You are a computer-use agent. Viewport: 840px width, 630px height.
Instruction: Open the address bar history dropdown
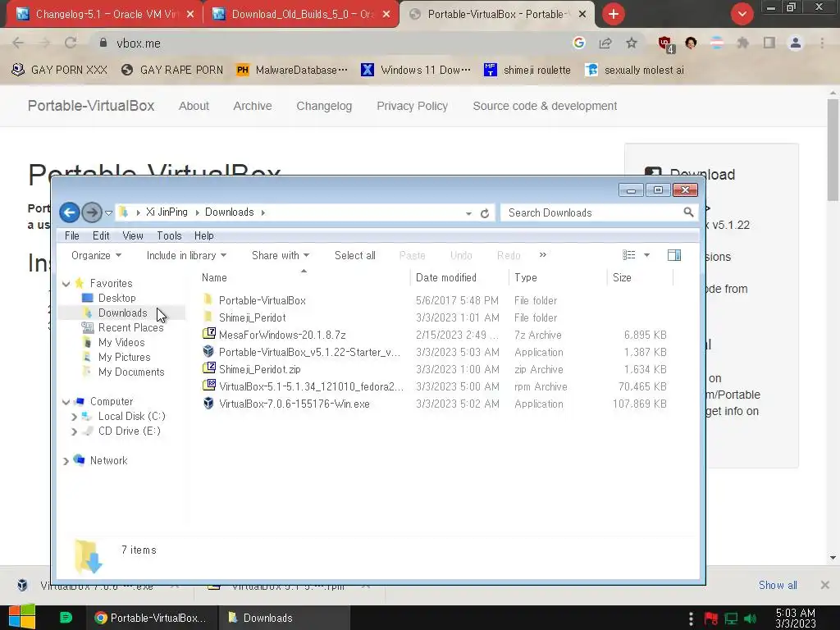pos(468,213)
